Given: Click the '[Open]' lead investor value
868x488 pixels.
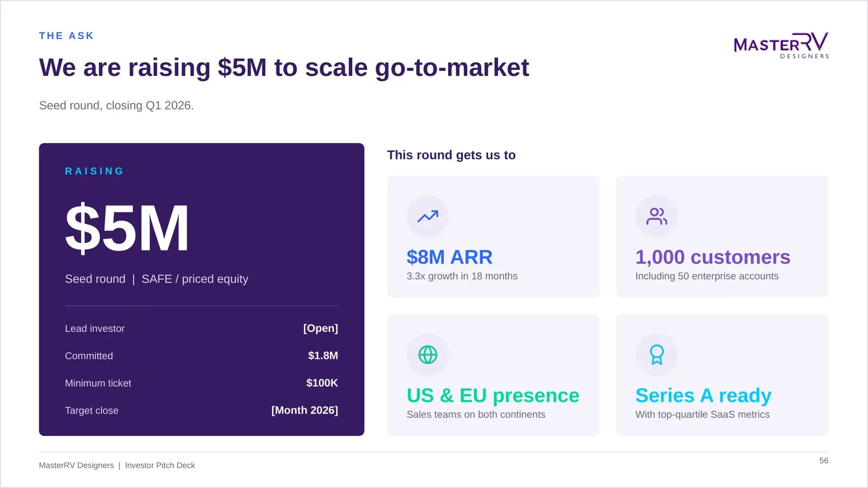Looking at the screenshot, I should pos(321,328).
